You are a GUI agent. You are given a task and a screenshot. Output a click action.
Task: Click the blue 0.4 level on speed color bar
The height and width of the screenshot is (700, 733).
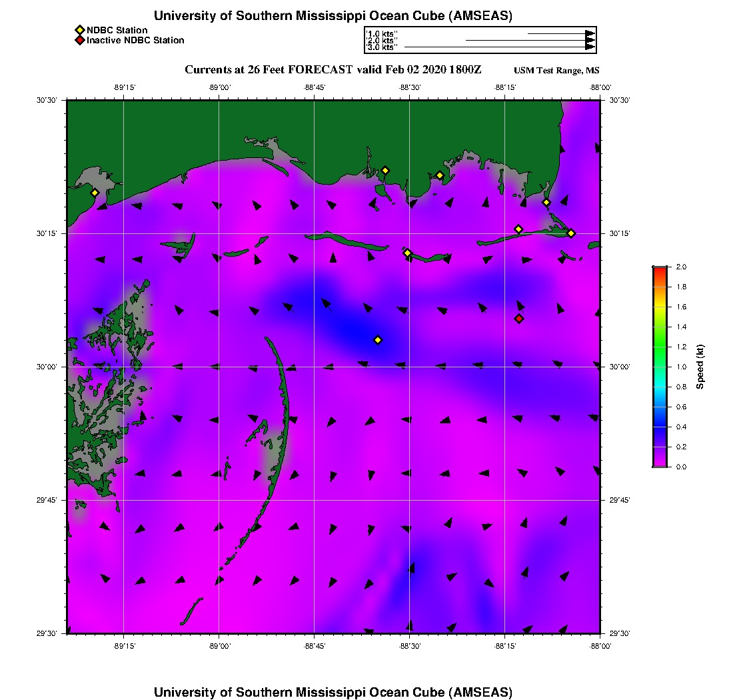point(660,427)
